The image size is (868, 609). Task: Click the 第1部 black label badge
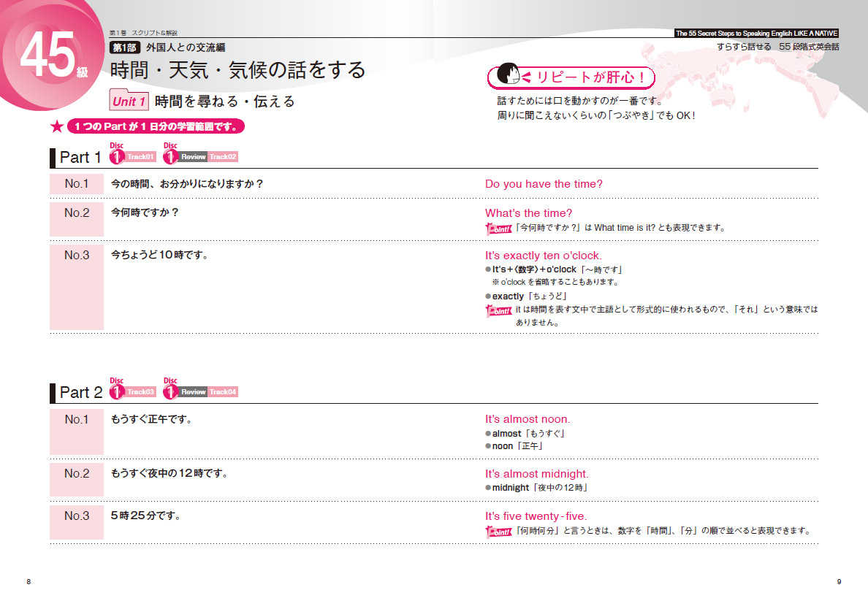pyautogui.click(x=124, y=47)
